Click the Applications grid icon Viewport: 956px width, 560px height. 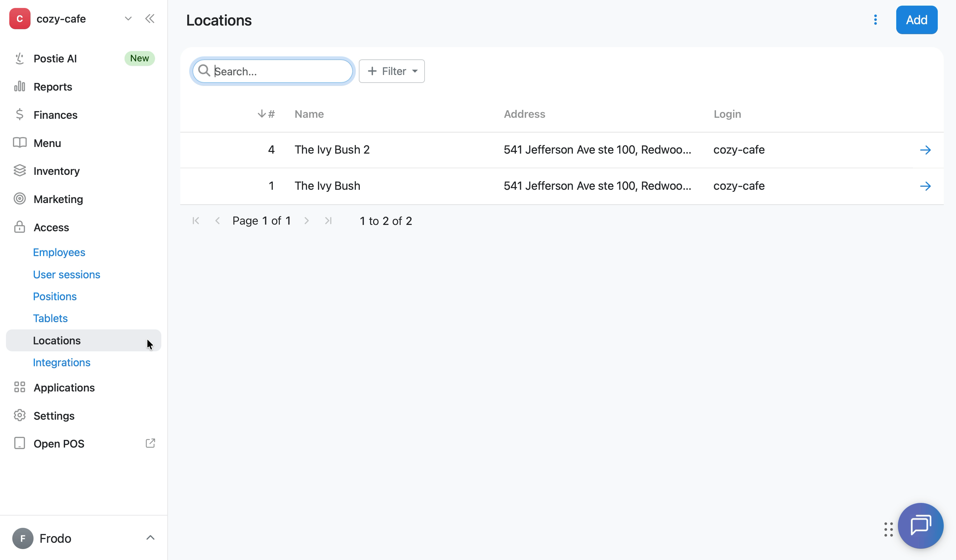pyautogui.click(x=20, y=387)
